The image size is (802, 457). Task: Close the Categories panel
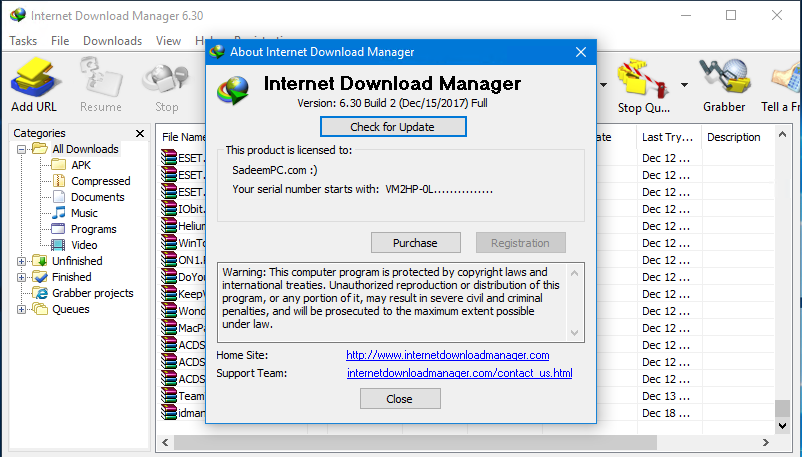[x=140, y=134]
